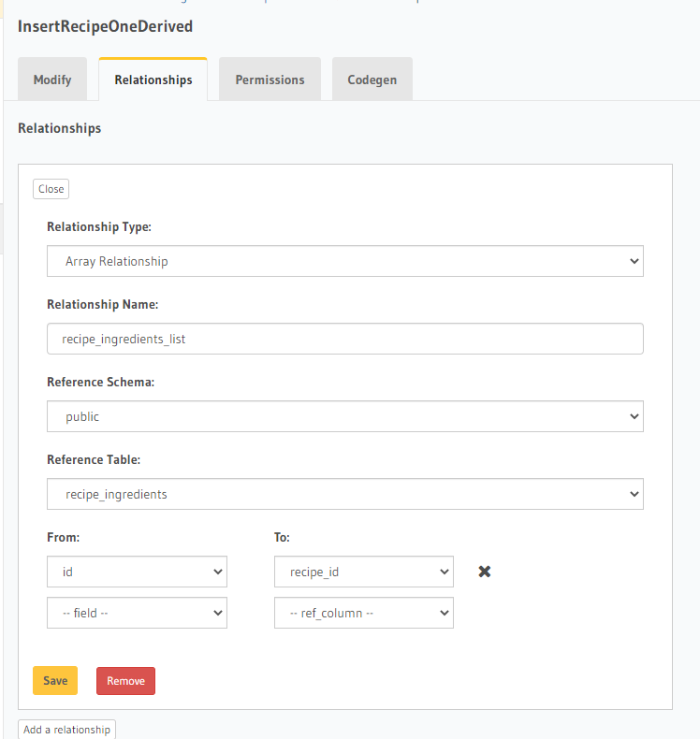
Task: Open the Reference Table dropdown
Action: [345, 495]
